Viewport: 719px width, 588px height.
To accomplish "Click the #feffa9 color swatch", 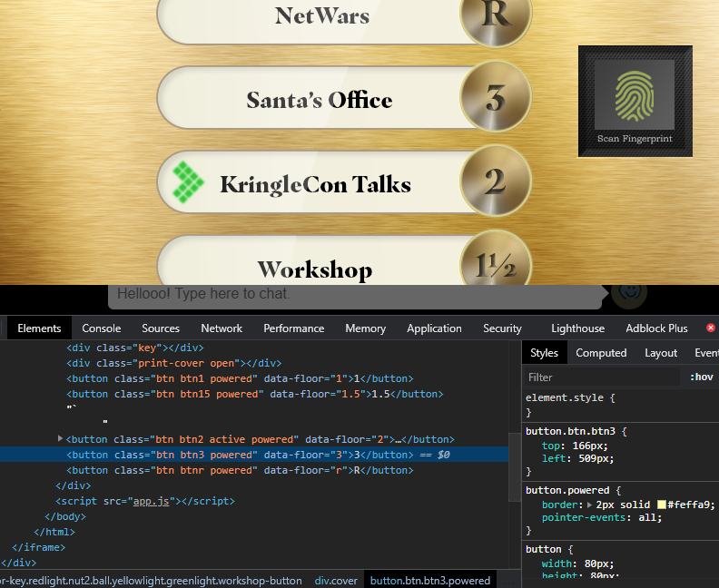I will (x=661, y=505).
